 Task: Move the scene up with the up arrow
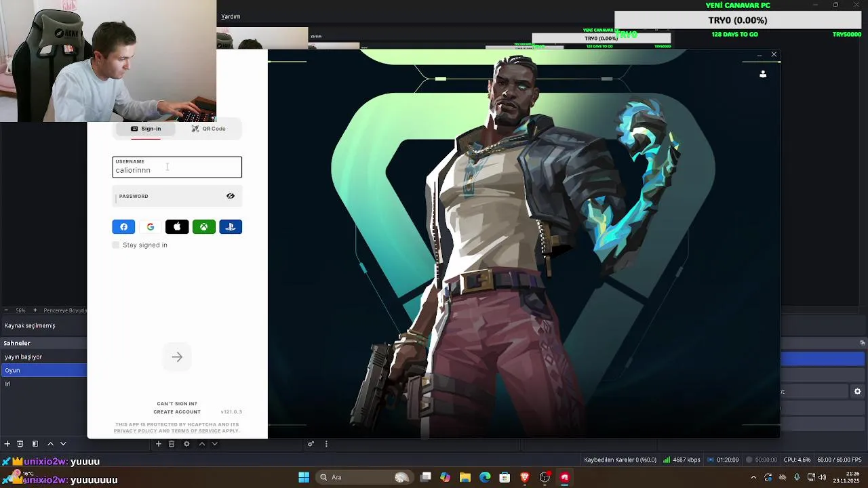point(50,444)
